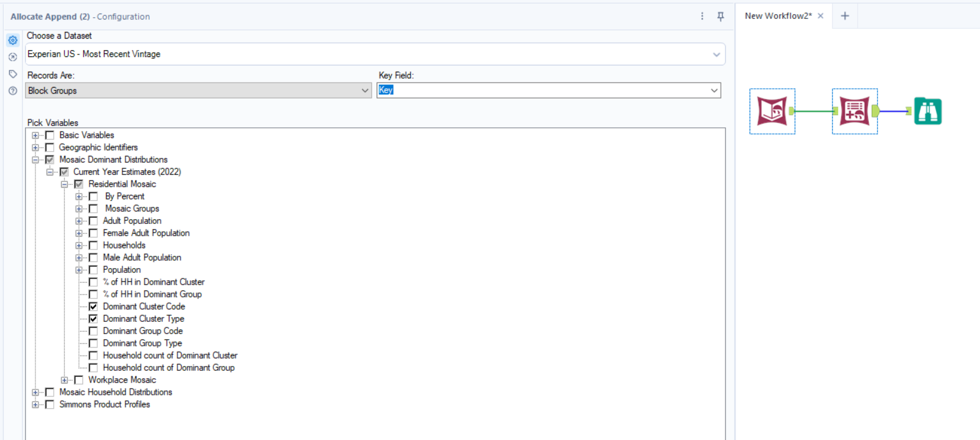The image size is (980, 440).
Task: Check % of HH in Dominant Cluster
Action: coord(93,282)
